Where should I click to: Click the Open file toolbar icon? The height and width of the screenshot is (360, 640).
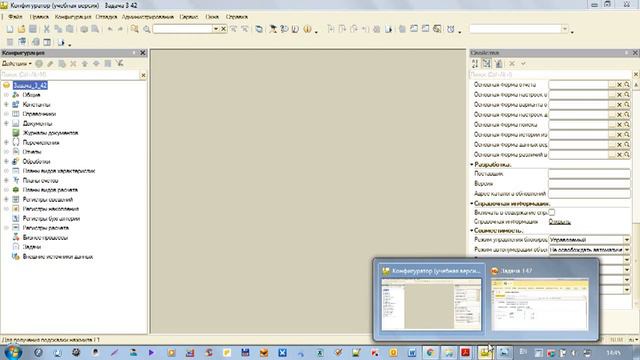(21, 29)
